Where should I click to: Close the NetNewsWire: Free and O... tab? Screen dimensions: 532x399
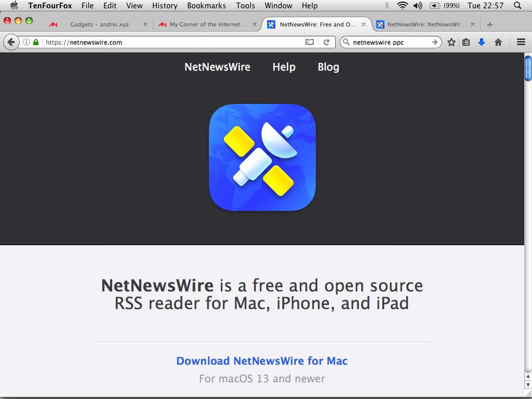point(363,24)
